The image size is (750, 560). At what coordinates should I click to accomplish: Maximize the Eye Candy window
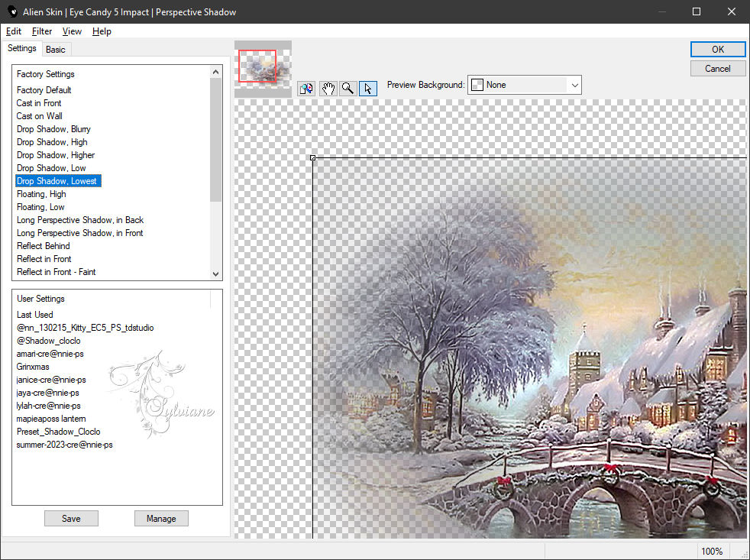coord(697,11)
